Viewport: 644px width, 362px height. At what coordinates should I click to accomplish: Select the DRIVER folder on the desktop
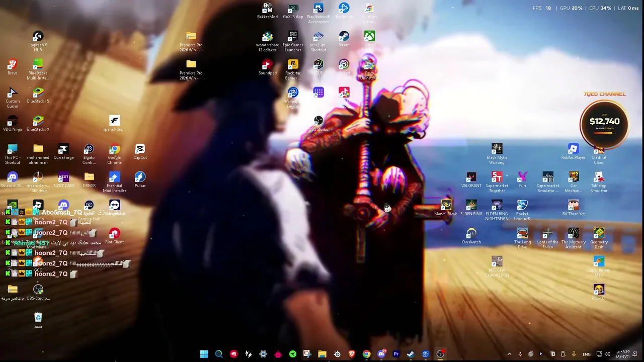(x=89, y=180)
